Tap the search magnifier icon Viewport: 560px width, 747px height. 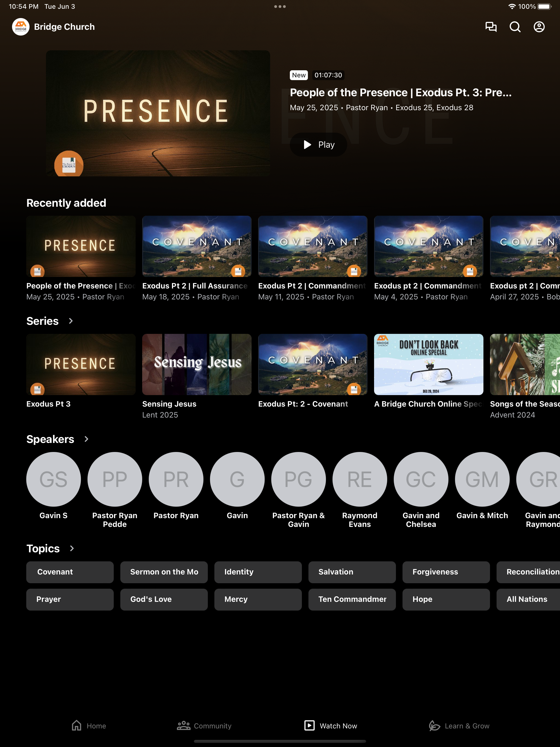tap(515, 27)
